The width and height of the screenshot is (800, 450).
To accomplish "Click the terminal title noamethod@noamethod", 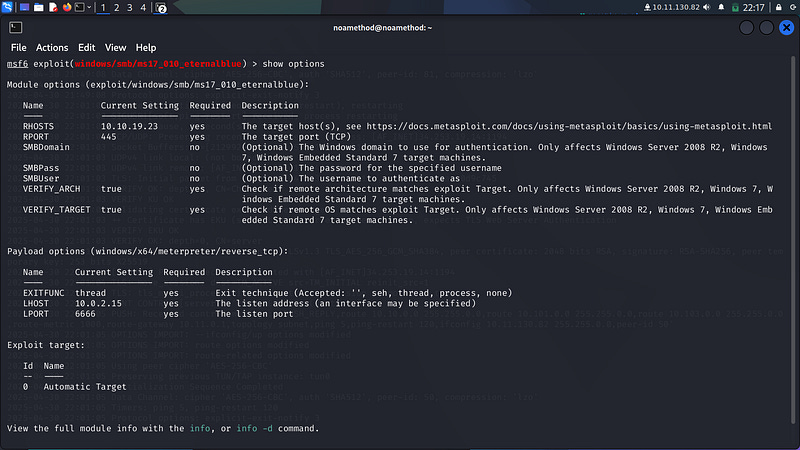I will click(383, 28).
